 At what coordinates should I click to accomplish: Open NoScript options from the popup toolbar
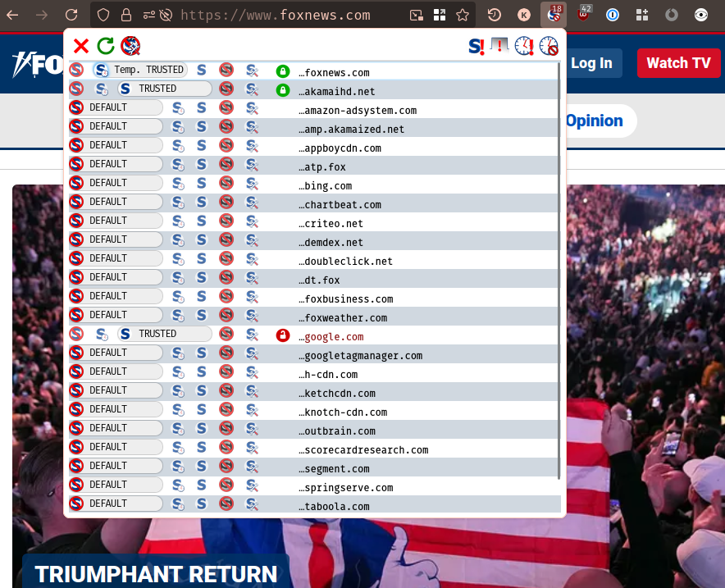(130, 47)
